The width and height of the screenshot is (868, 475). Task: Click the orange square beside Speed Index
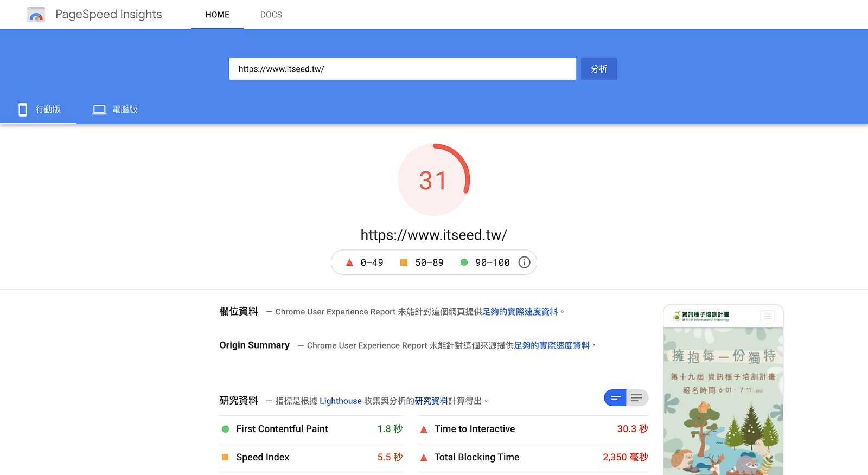[x=225, y=457]
